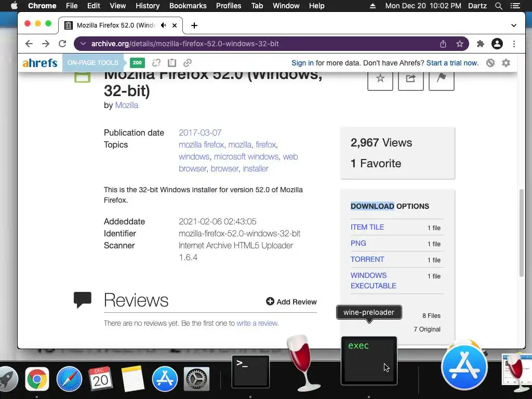Click the wine-preloader exec icon in the Dock
The height and width of the screenshot is (399, 532).
369,361
